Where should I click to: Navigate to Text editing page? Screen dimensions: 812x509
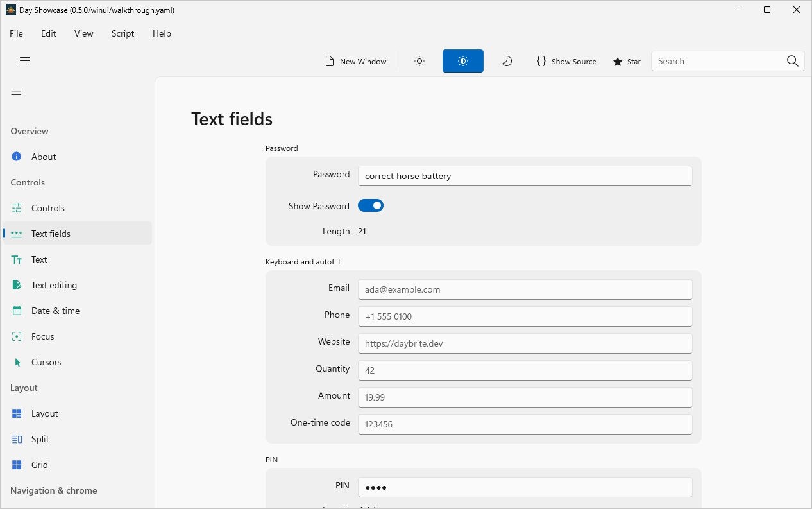pyautogui.click(x=78, y=285)
